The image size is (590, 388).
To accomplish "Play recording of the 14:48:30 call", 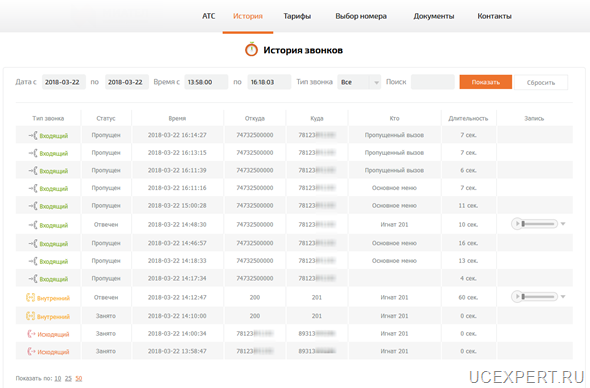I will pyautogui.click(x=517, y=224).
